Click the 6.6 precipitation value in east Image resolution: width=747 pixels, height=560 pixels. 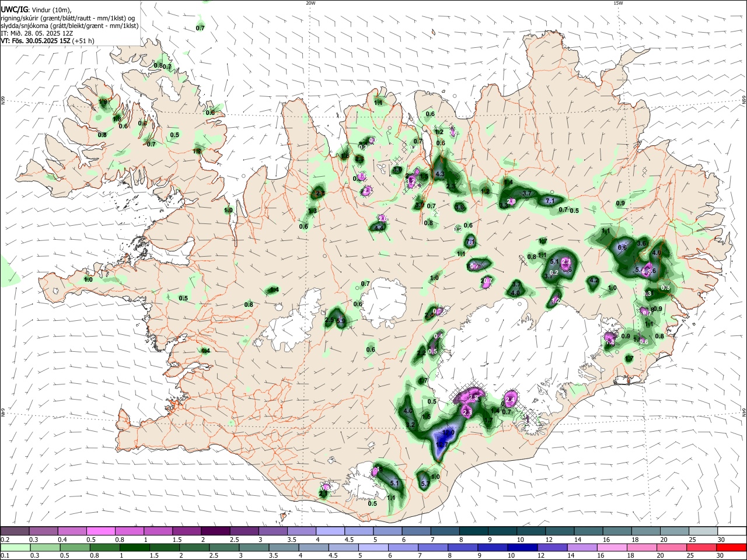tap(622, 247)
